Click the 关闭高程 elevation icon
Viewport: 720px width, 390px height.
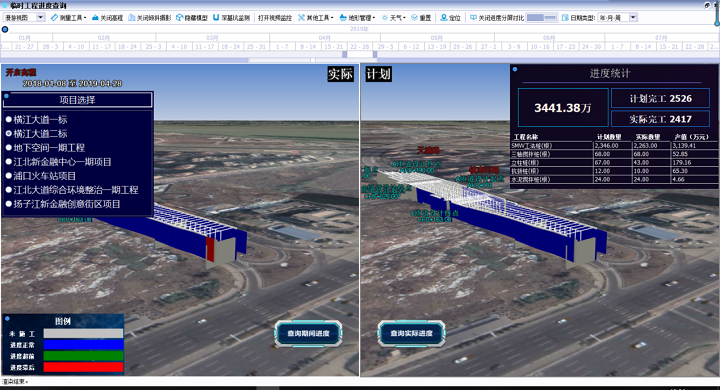click(95, 17)
